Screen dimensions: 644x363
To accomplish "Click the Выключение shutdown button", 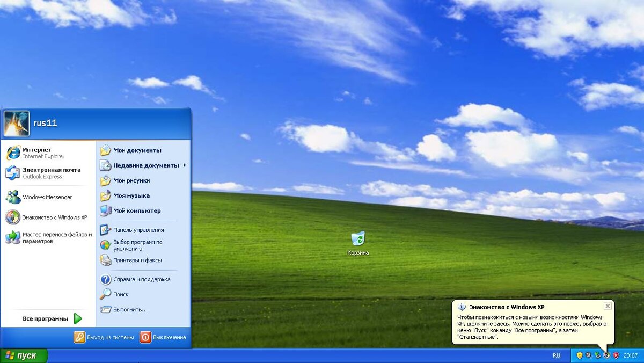I will point(163,337).
